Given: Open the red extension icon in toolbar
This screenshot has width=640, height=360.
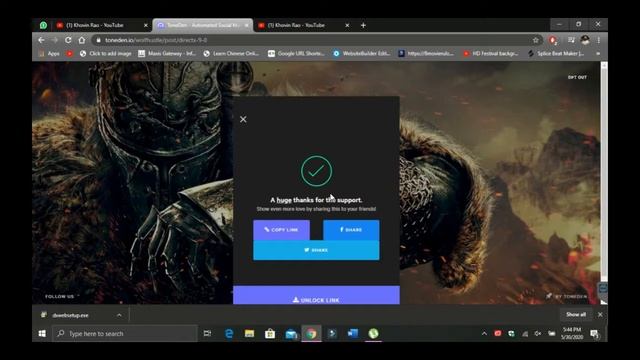Looking at the screenshot, I should [x=553, y=40].
